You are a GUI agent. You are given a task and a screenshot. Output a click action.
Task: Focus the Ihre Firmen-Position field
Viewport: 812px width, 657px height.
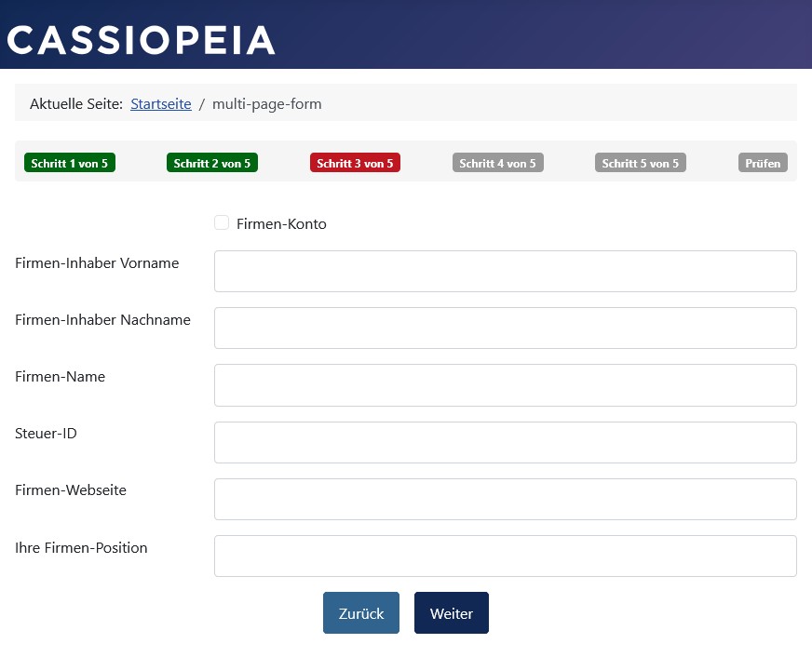click(x=505, y=556)
